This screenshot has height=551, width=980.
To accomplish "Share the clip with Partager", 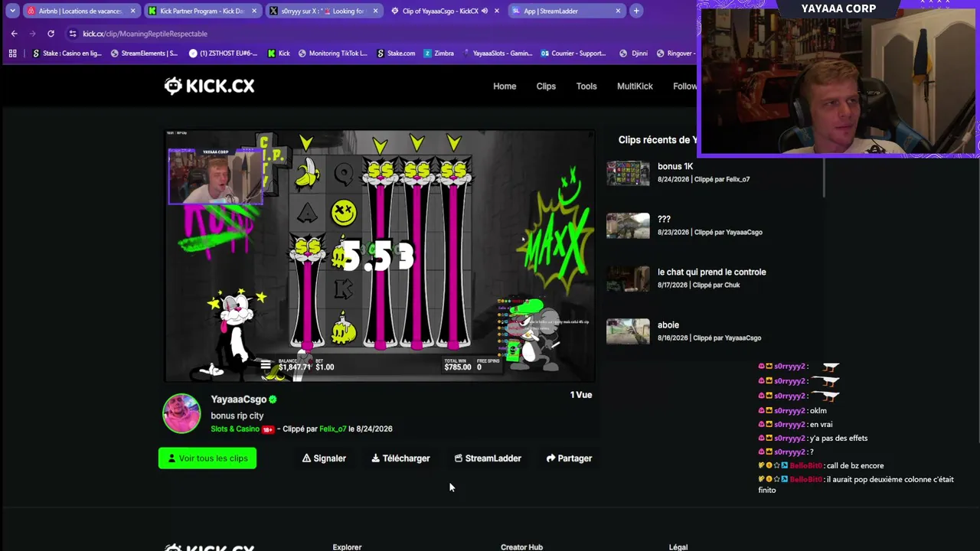I will click(x=569, y=458).
